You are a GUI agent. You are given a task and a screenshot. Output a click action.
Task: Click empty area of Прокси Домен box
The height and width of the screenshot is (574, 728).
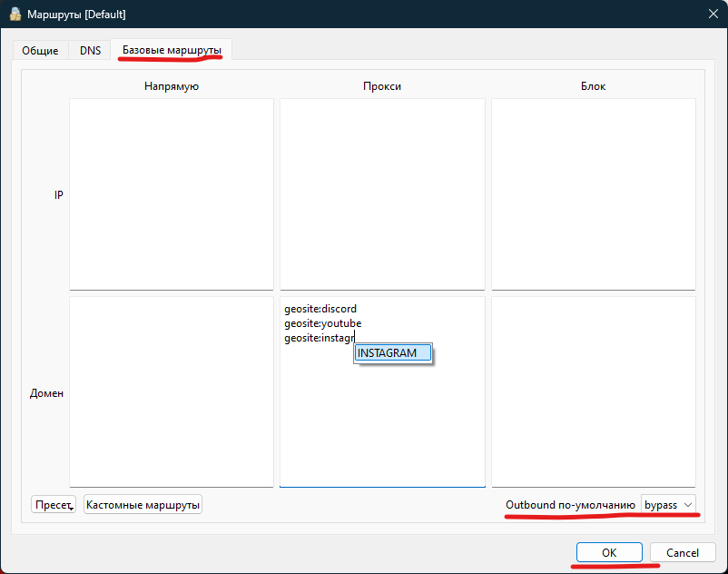(x=382, y=427)
